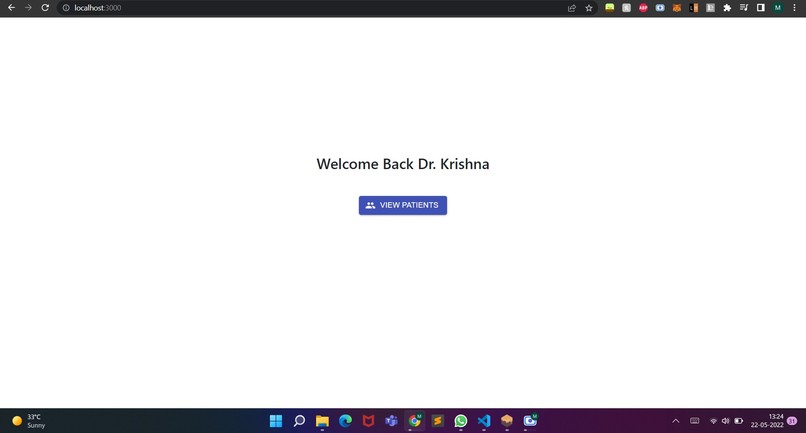806x433 pixels.
Task: Reload the page with the refresh icon
Action: point(45,8)
